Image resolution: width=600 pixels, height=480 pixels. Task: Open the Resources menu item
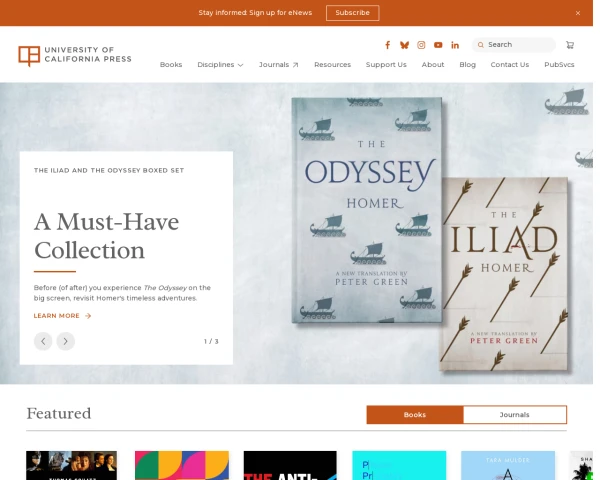[x=332, y=65]
